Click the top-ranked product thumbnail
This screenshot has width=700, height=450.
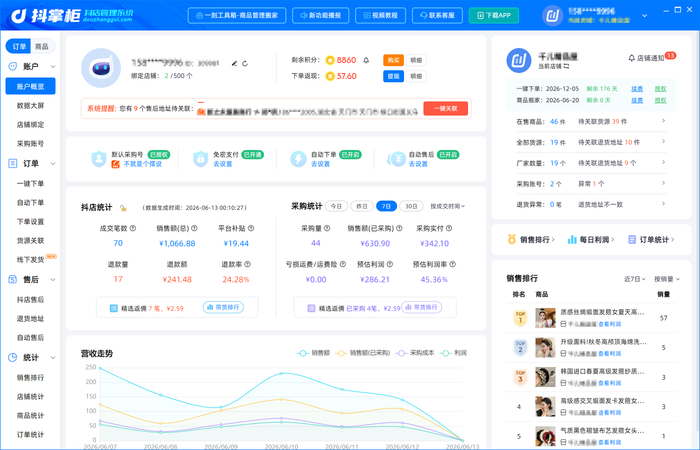(545, 318)
